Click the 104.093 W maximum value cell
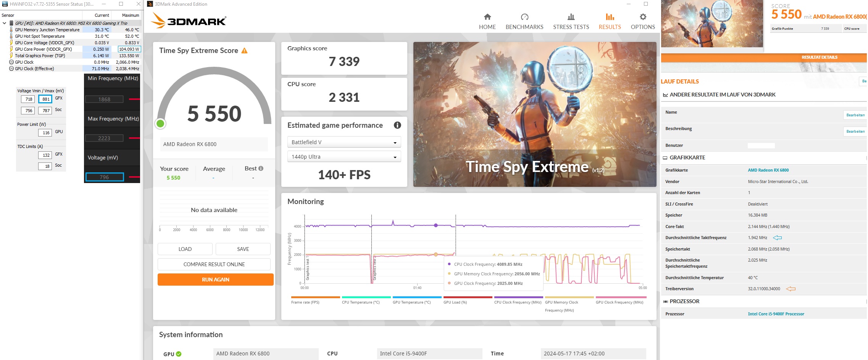 click(129, 49)
